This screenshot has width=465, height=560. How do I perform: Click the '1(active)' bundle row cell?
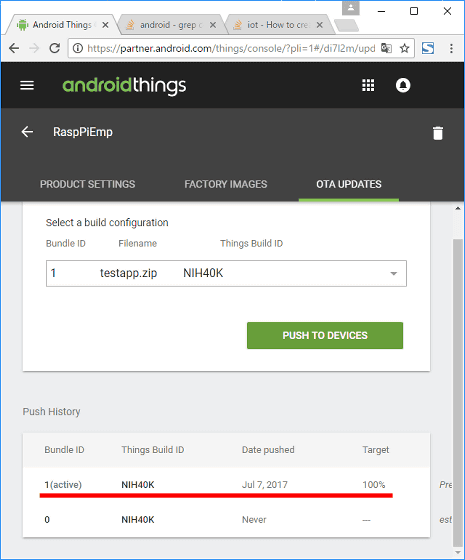coord(63,485)
